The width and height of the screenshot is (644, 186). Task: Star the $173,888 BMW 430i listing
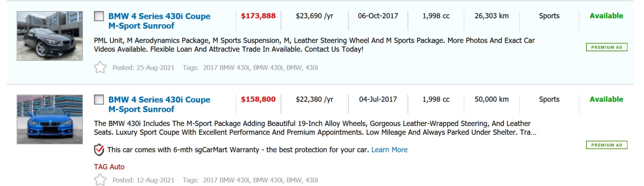[x=100, y=67]
